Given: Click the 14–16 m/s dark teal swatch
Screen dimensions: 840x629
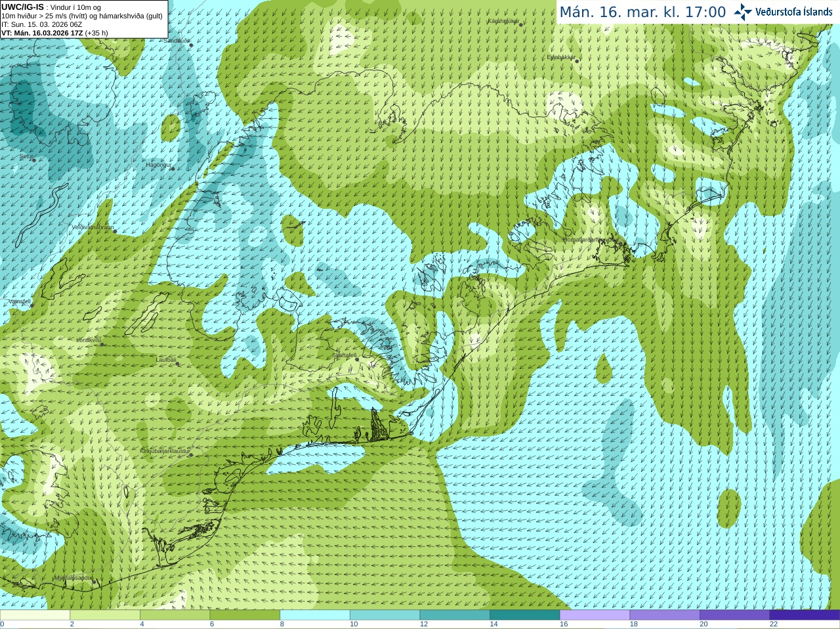Looking at the screenshot, I should 525,615.
